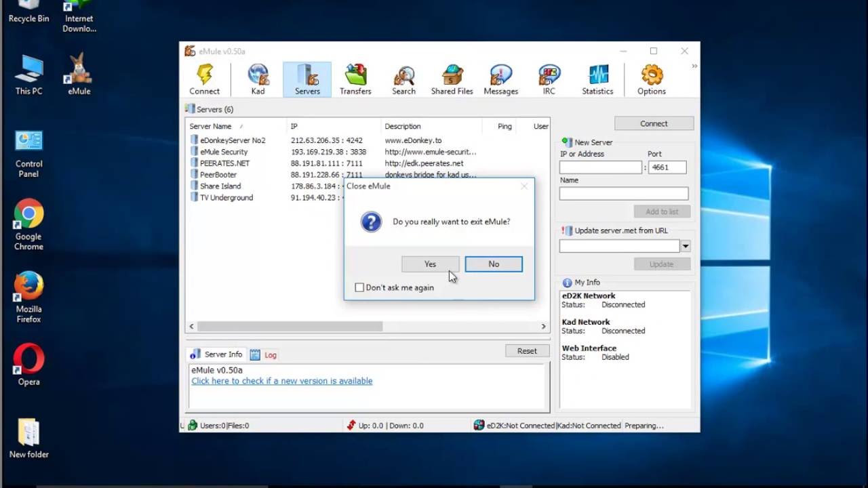This screenshot has width=868, height=488.
Task: Click the eD2K connection status bar icon
Action: point(479,426)
